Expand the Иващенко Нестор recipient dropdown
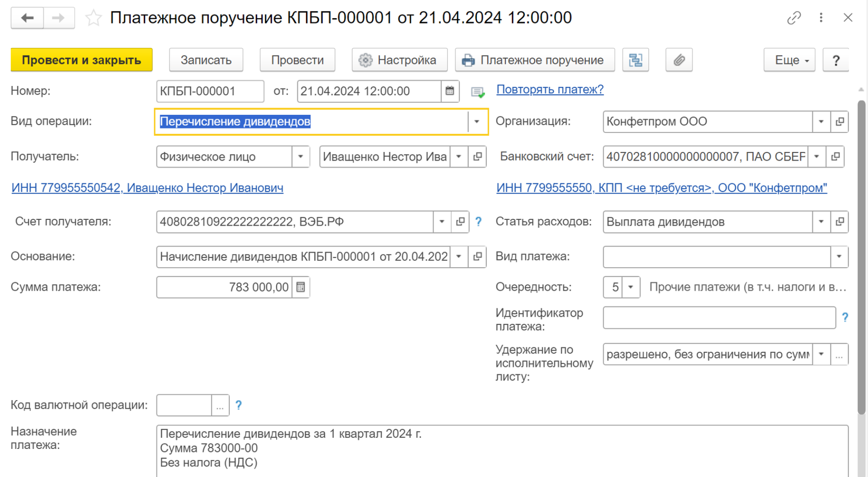The width and height of the screenshot is (868, 477). click(x=459, y=157)
